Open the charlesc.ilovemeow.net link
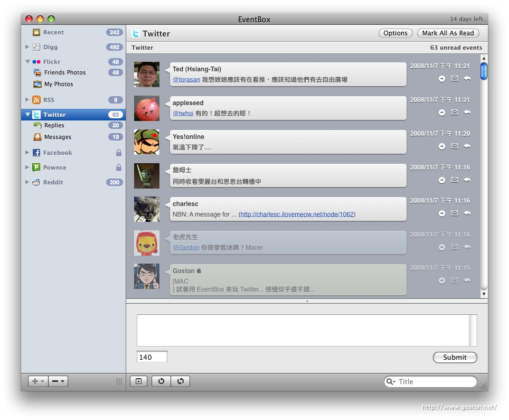 pos(297,214)
